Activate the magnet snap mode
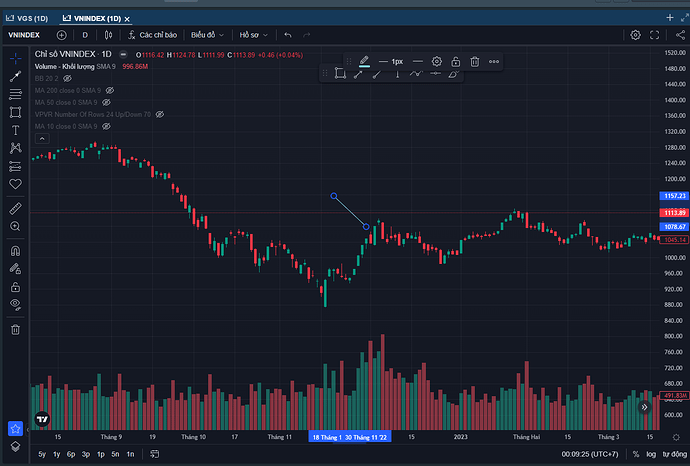690x466 pixels. [x=16, y=251]
